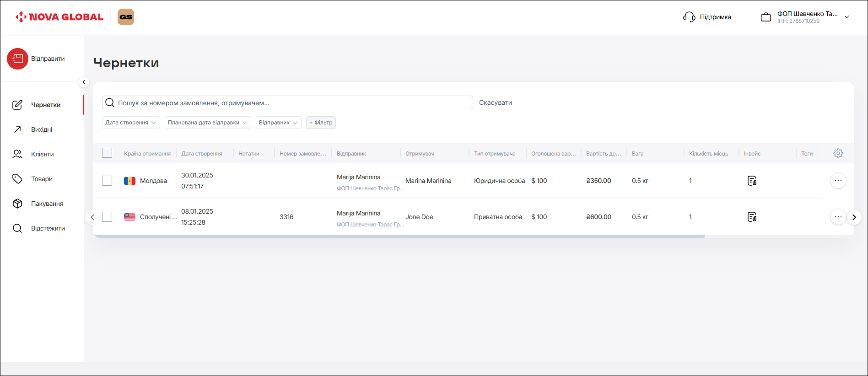
Task: Open three-dot menu for Молдова row
Action: 838,181
